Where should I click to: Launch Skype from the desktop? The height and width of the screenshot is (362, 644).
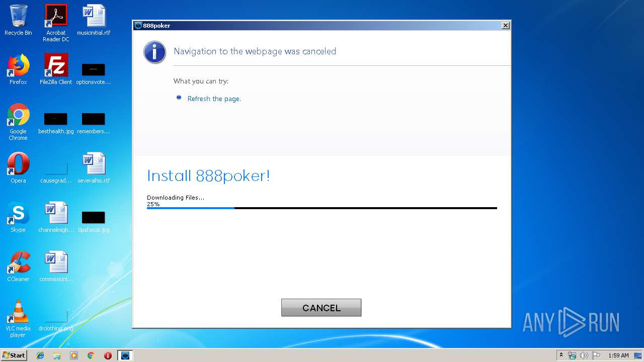pos(18,217)
